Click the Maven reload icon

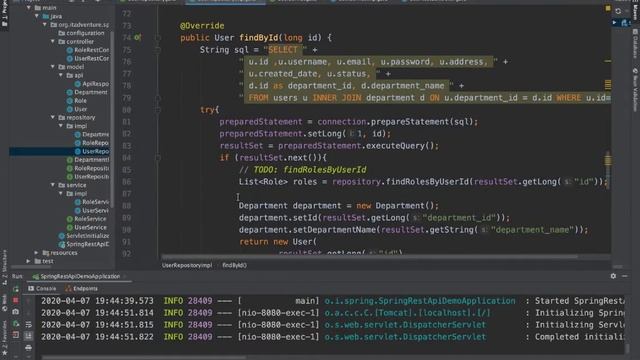618,11
